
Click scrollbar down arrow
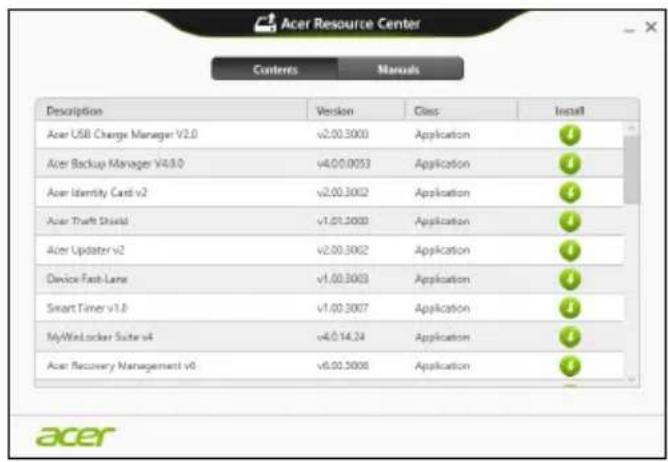pyautogui.click(x=631, y=379)
